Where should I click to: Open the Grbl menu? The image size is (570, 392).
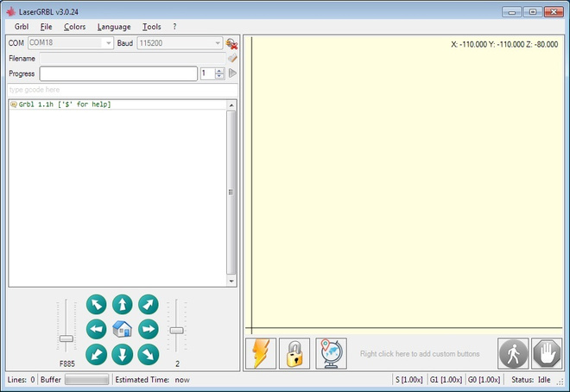point(22,27)
